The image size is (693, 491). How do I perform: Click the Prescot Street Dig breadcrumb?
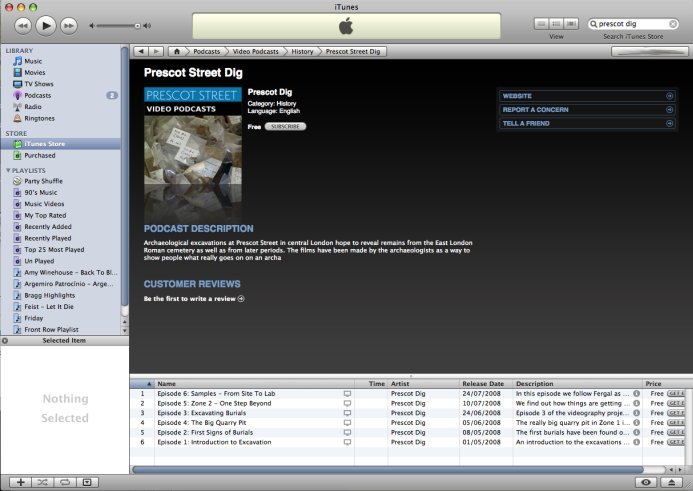tap(353, 52)
